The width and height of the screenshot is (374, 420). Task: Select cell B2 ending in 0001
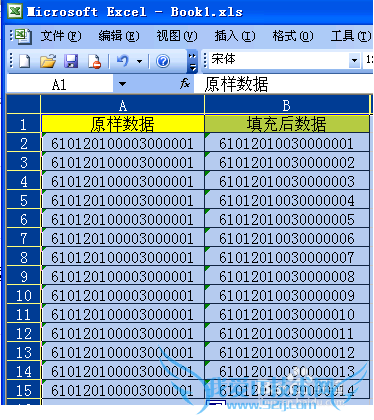tap(287, 143)
